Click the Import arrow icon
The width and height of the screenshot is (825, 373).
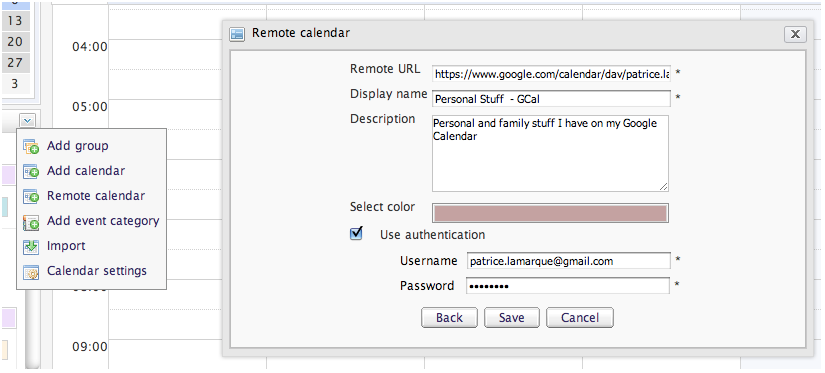click(31, 246)
